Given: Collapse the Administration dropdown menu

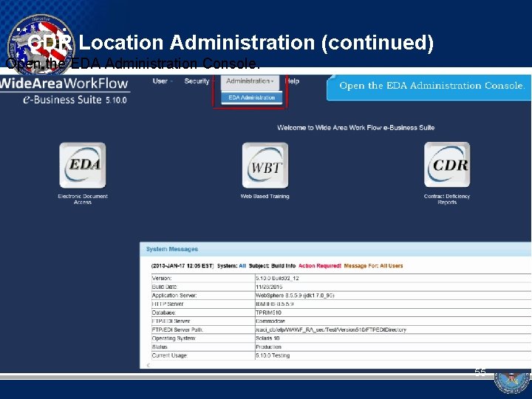Looking at the screenshot, I should pos(250,81).
